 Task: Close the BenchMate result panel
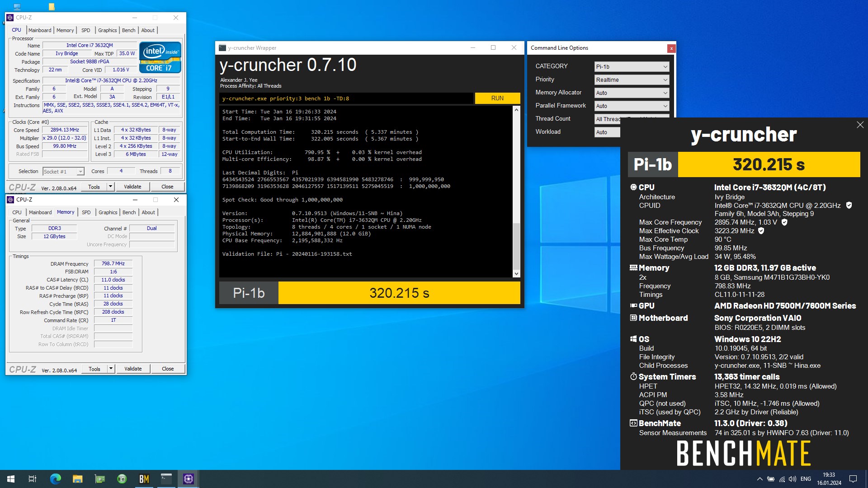point(860,125)
